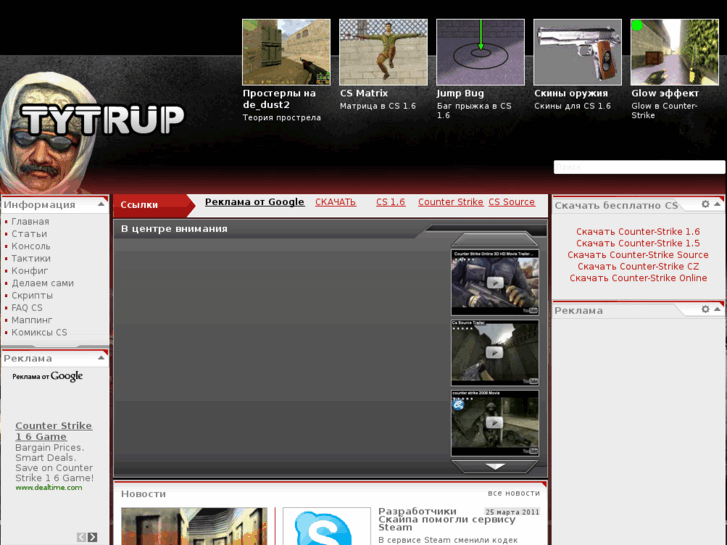Go to Главная in menu

[x=30, y=222]
